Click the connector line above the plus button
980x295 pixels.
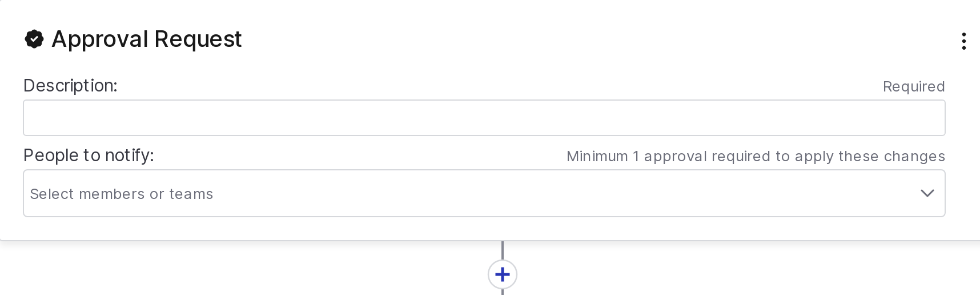coord(503,250)
